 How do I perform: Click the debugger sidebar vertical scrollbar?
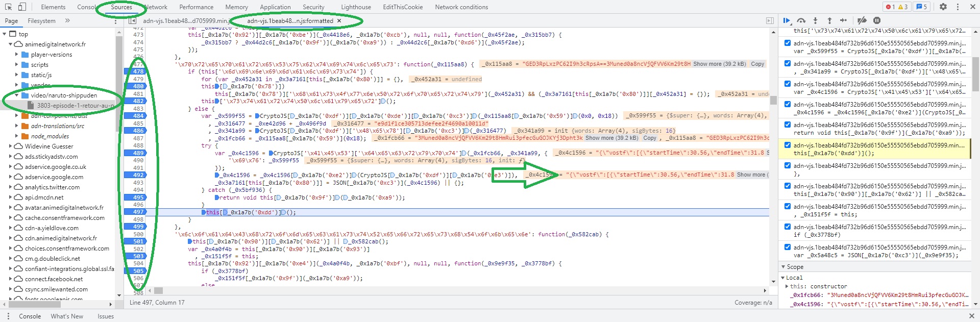click(x=975, y=73)
